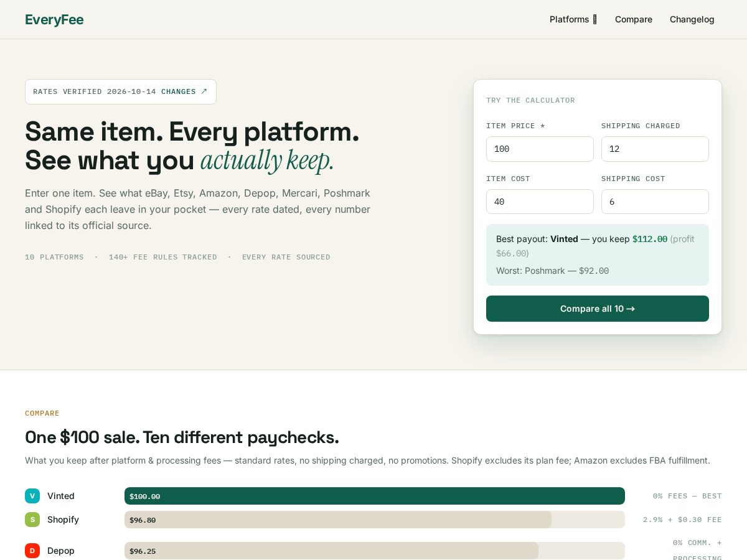Open the Changelog nav item

point(692,19)
